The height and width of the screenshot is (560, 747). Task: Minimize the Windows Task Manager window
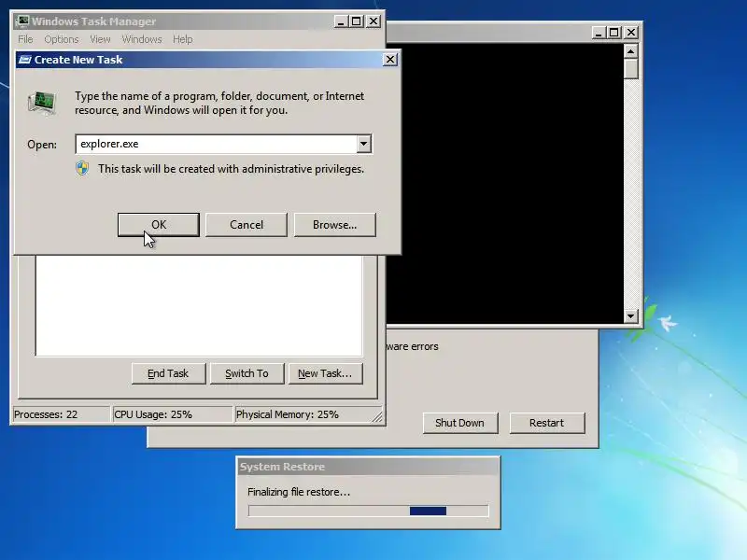pos(340,21)
